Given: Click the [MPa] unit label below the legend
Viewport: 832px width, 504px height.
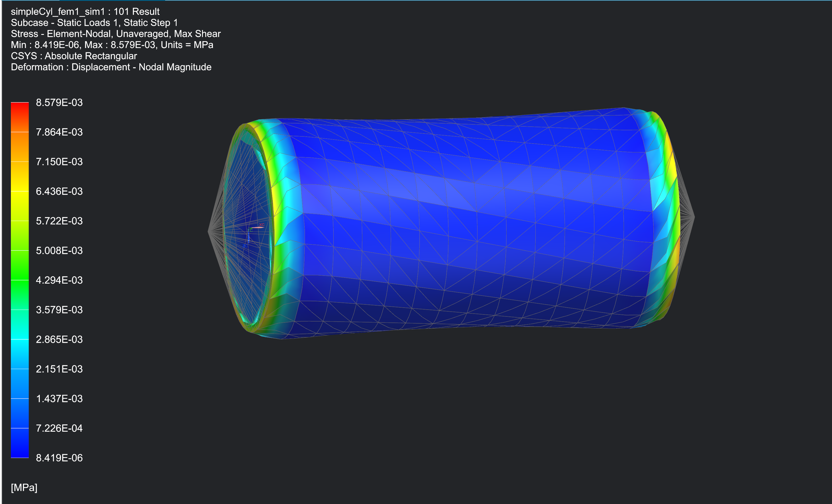Looking at the screenshot, I should point(24,487).
